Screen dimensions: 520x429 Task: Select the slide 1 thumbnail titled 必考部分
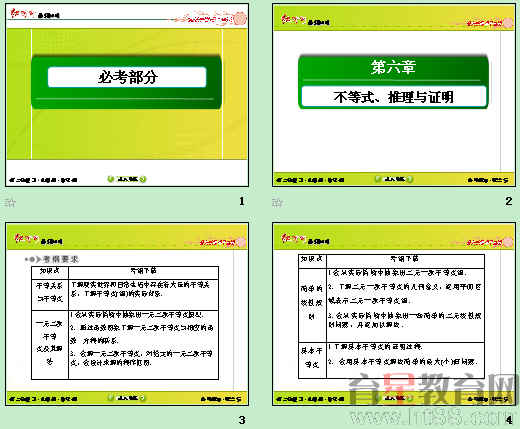127,95
